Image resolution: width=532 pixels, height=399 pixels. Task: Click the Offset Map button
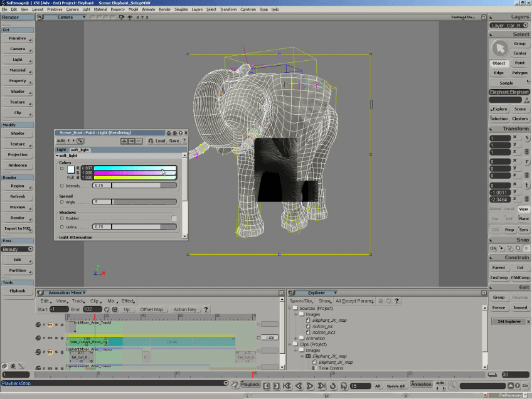[x=151, y=309]
